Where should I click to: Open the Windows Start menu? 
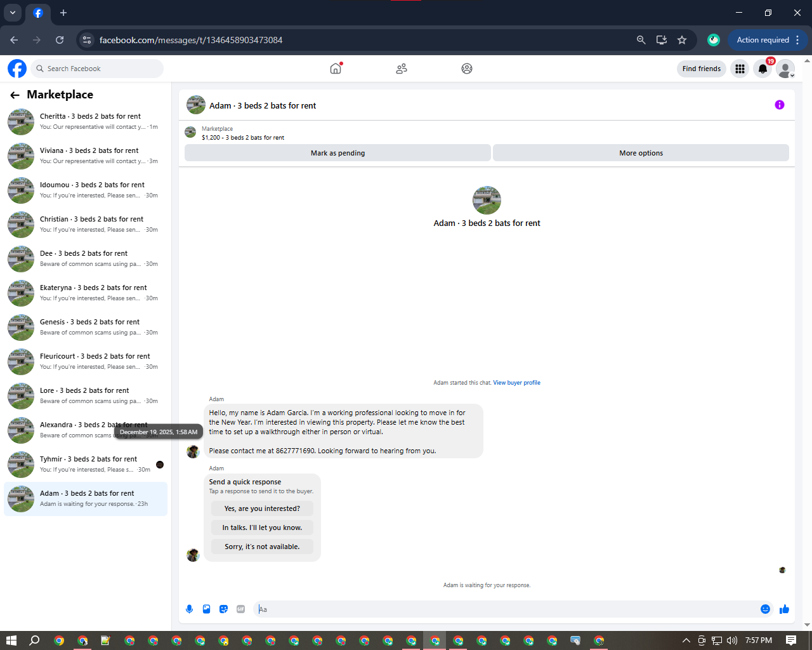click(11, 640)
